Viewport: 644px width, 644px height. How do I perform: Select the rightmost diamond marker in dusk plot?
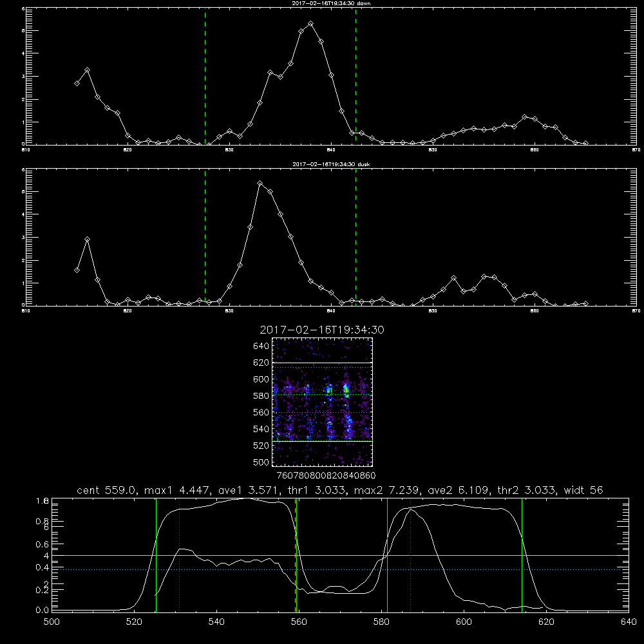click(x=585, y=303)
